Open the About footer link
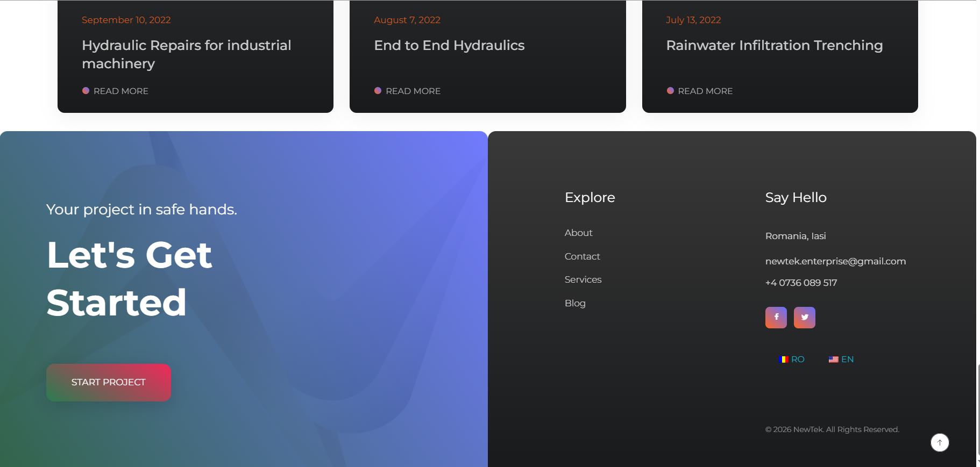The height and width of the screenshot is (467, 980). click(x=578, y=233)
